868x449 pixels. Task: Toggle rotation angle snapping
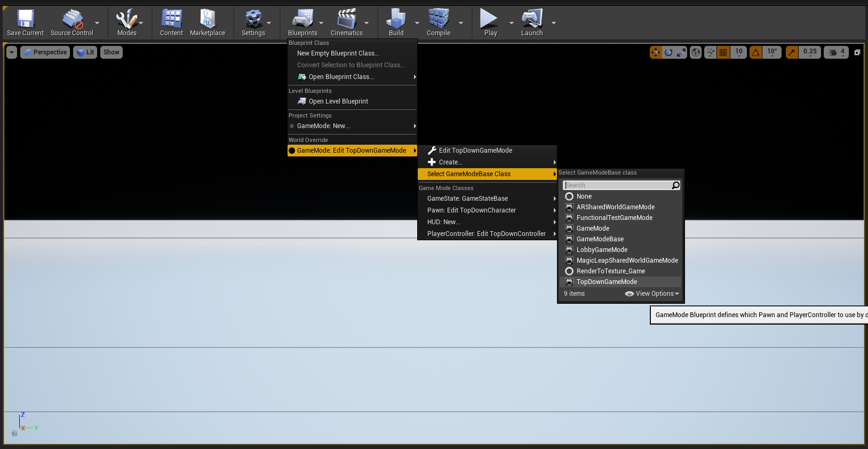point(755,52)
